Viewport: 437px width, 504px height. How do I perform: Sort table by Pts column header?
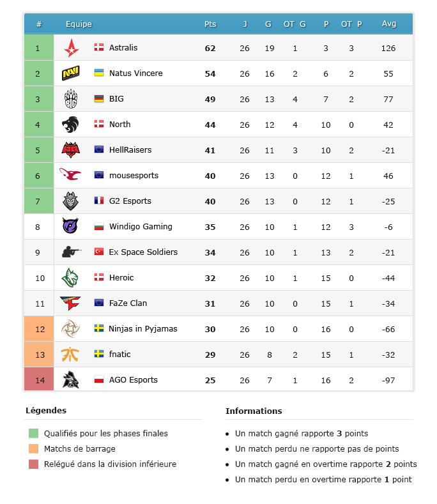click(x=210, y=24)
